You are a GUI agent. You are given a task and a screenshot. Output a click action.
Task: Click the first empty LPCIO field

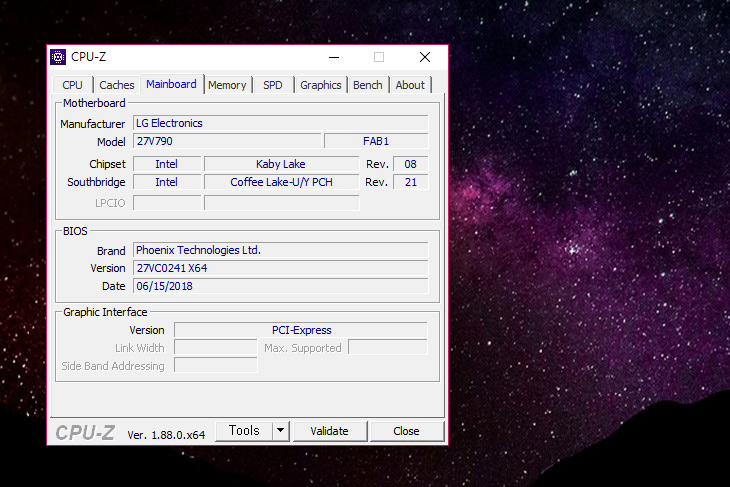pyautogui.click(x=167, y=203)
